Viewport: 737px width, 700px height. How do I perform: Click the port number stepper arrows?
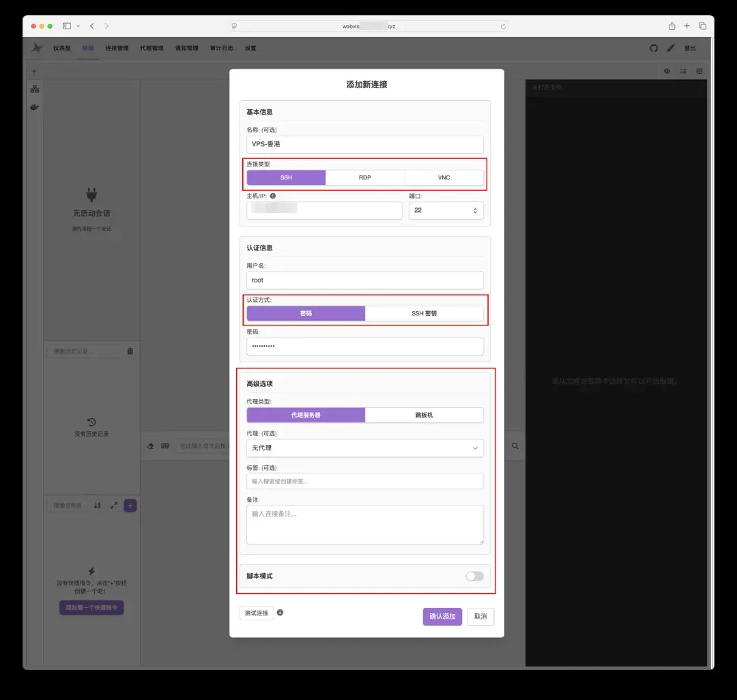[x=475, y=211]
